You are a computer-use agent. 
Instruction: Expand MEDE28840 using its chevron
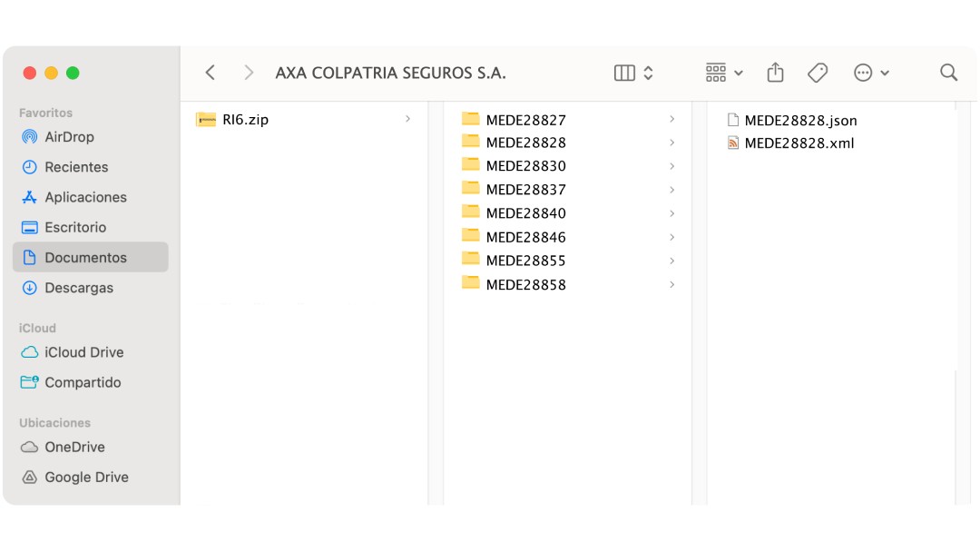(671, 213)
